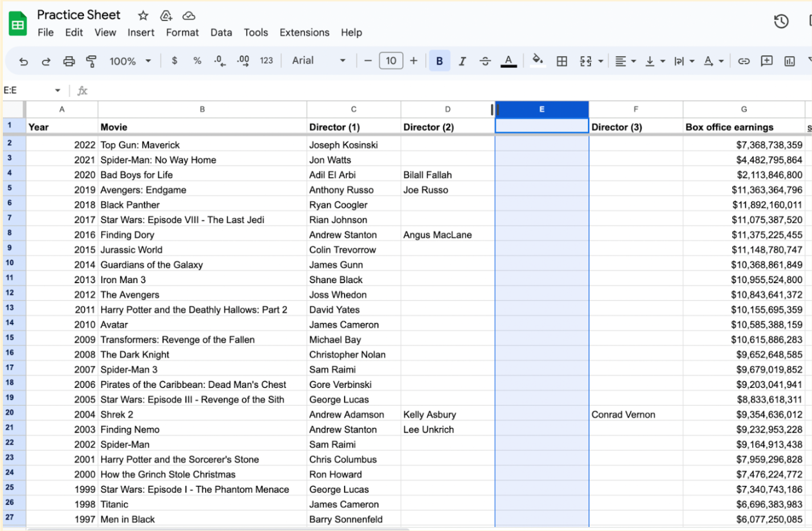Click the Move to folder icon

coord(166,15)
